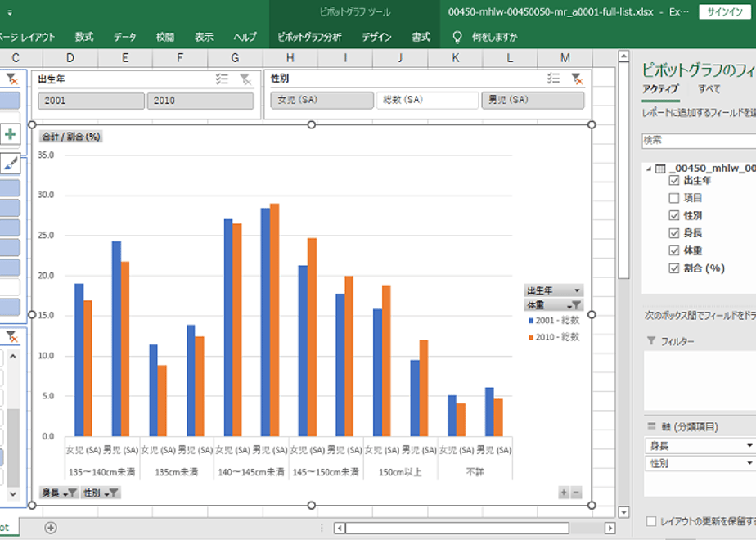Toggle the 割合 (%) field checkbox
756x540 pixels.
674,268
